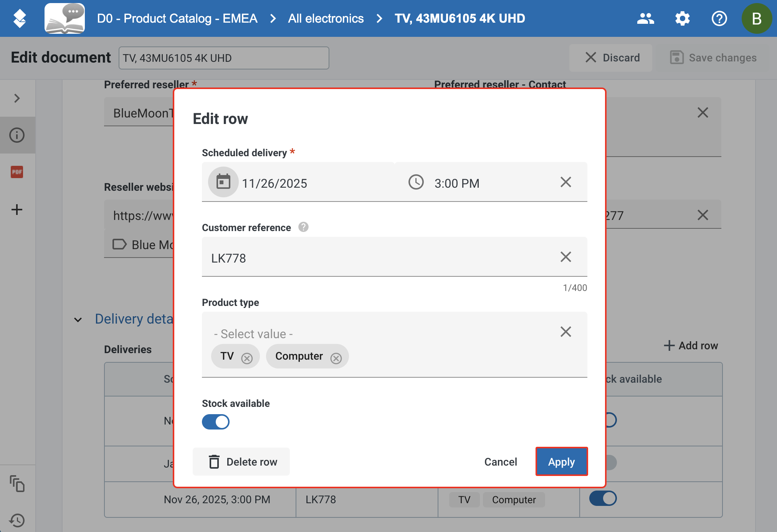
Task: Clear the Scheduled delivery field
Action: (565, 182)
